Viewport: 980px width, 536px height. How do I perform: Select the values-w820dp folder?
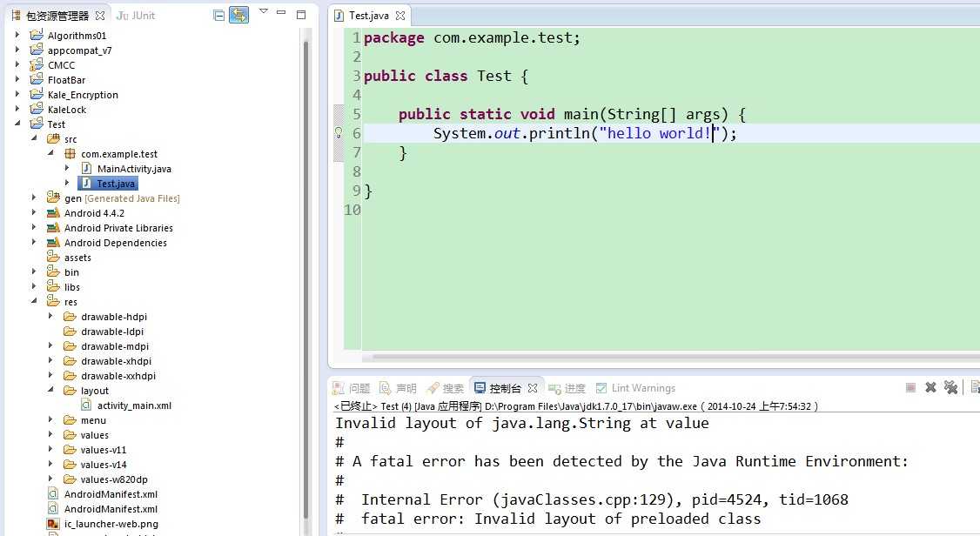coord(105,479)
